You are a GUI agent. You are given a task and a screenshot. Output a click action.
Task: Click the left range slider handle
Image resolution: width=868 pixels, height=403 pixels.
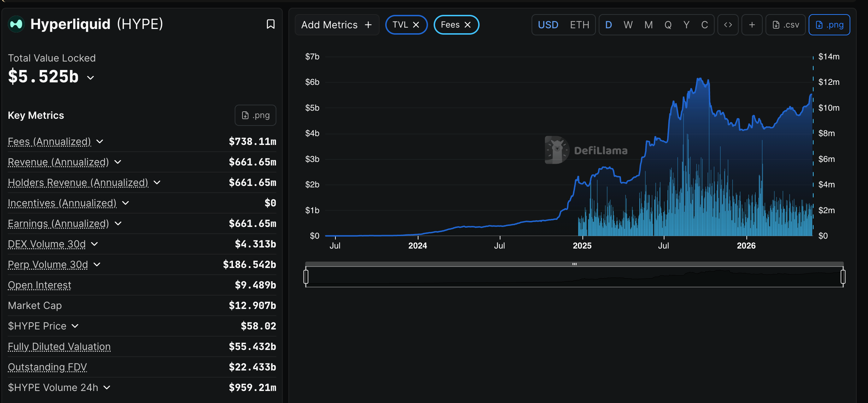pos(306,276)
